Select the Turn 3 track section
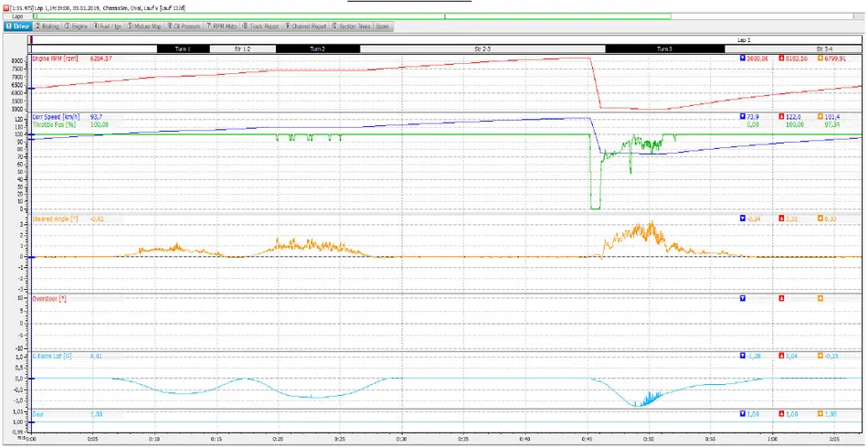 664,48
